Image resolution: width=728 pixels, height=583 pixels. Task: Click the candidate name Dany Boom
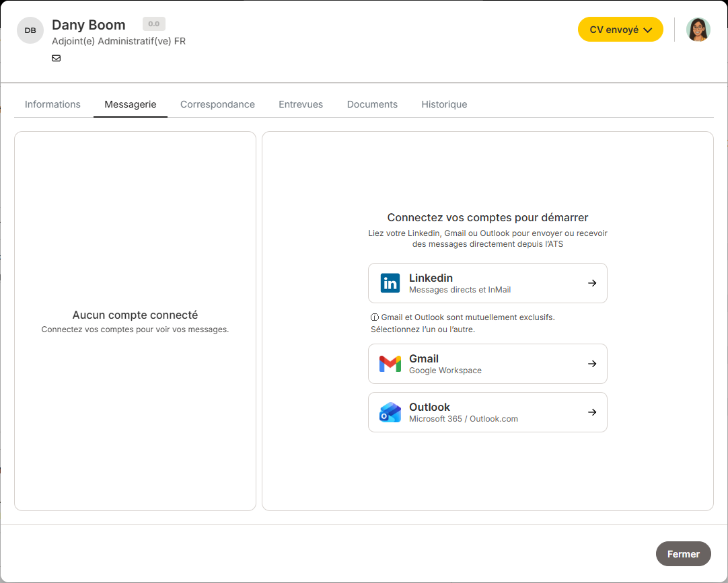(x=89, y=25)
